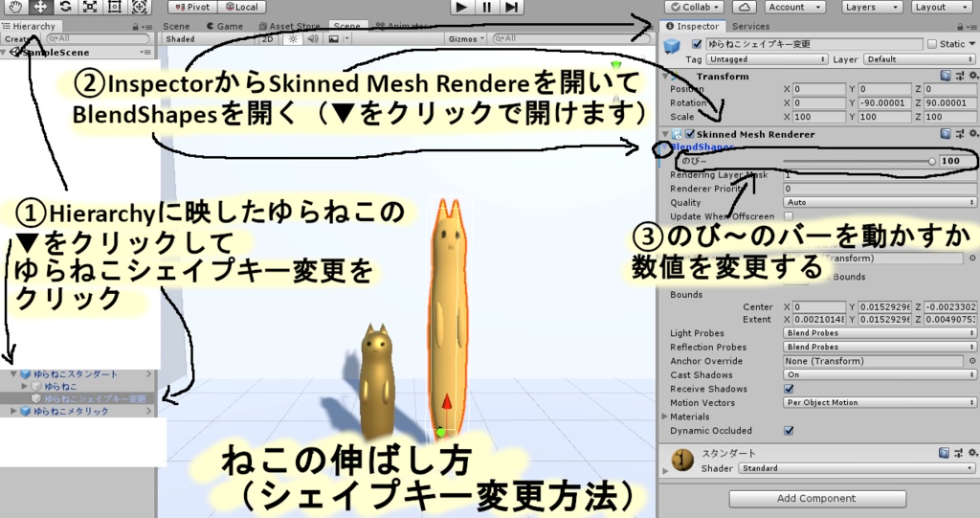This screenshot has height=518, width=980.
Task: Open the Layout dropdown
Action: [942, 7]
